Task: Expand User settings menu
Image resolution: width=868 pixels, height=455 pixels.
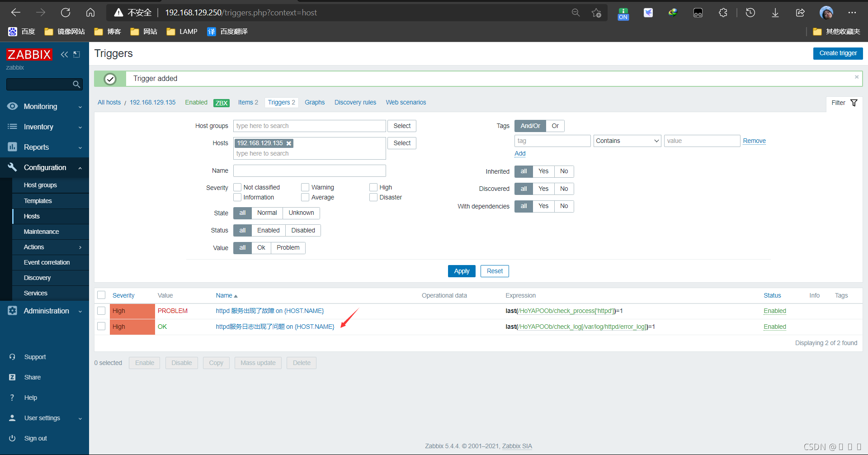Action: point(44,418)
